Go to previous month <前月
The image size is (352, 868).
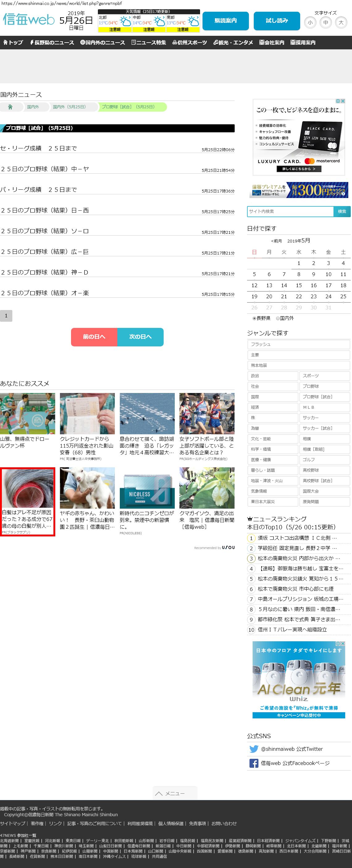pyautogui.click(x=276, y=241)
